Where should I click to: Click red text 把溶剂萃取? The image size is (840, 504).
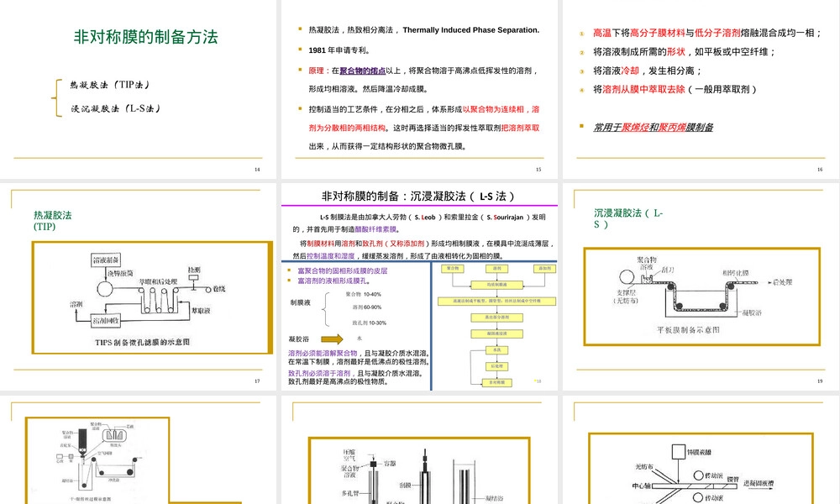pyautogui.click(x=520, y=128)
